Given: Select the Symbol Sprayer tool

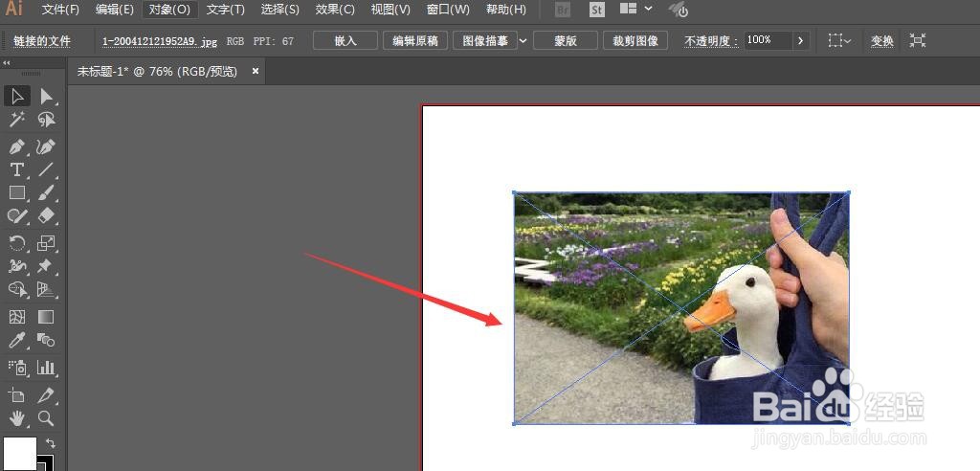Looking at the screenshot, I should 17,368.
